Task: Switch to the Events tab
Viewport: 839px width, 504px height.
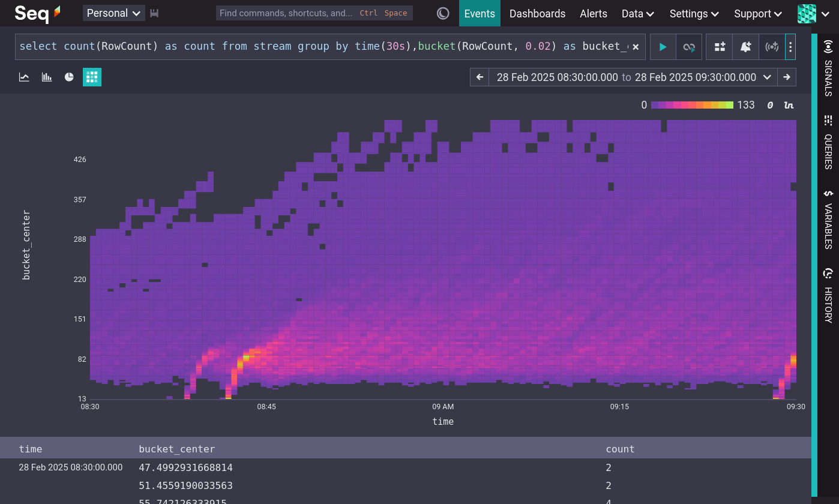Action: [480, 13]
